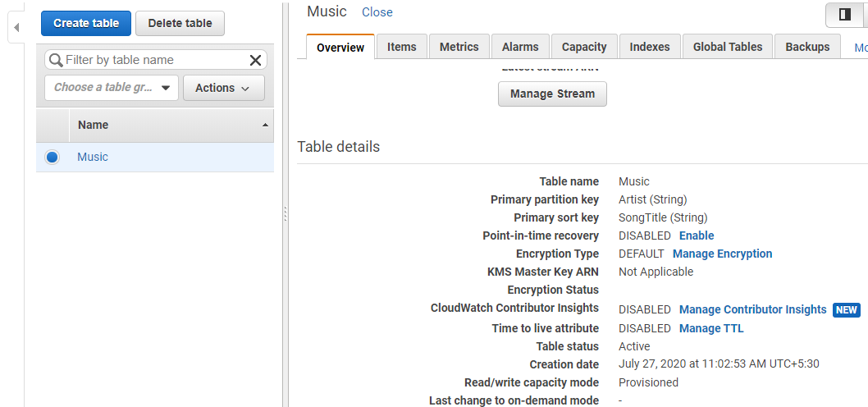Select the Music table radio button
868x407 pixels.
coord(53,157)
